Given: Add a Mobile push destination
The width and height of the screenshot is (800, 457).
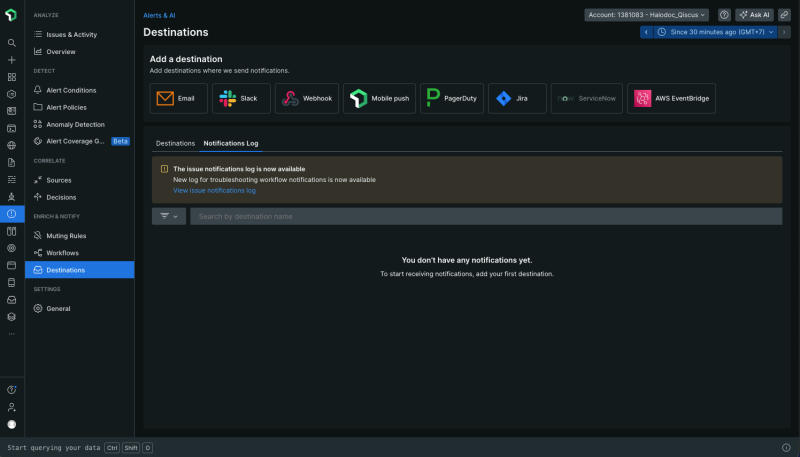Looking at the screenshot, I should [x=380, y=98].
